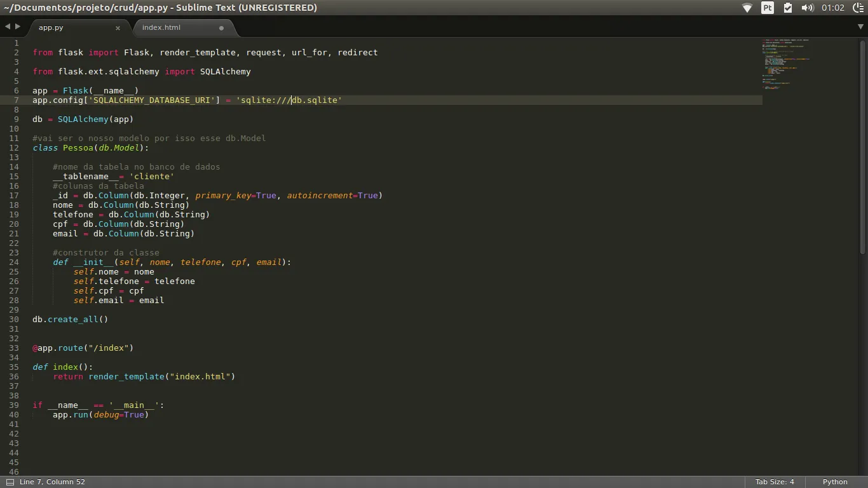
Task: Click the vertical scrollbar handle
Action: click(862, 146)
